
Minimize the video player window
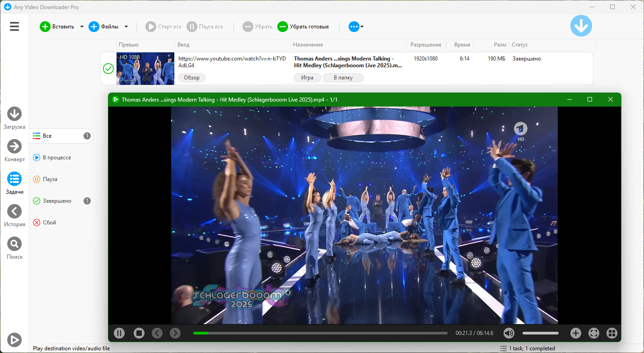pos(570,99)
